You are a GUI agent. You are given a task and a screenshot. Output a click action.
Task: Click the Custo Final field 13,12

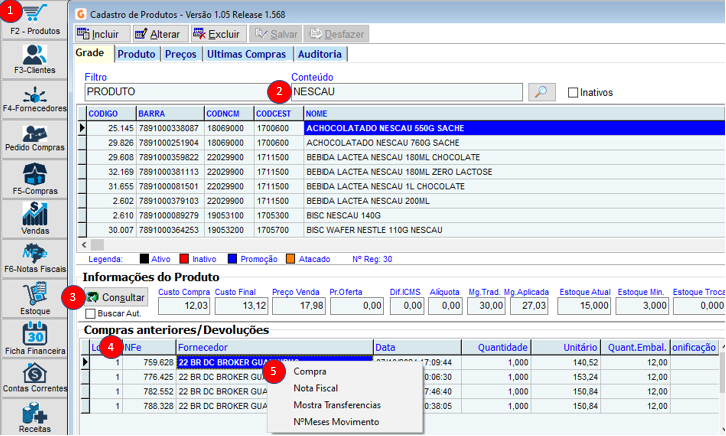click(x=241, y=306)
